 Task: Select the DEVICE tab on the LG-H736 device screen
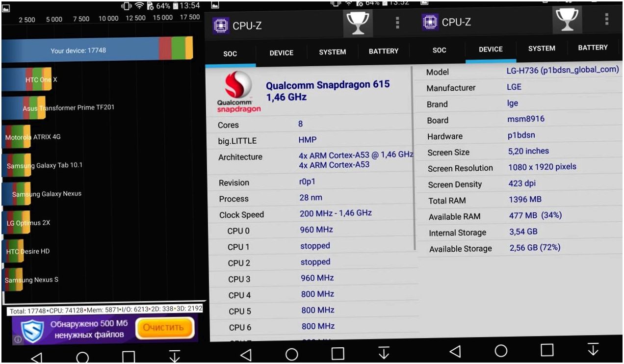point(491,50)
